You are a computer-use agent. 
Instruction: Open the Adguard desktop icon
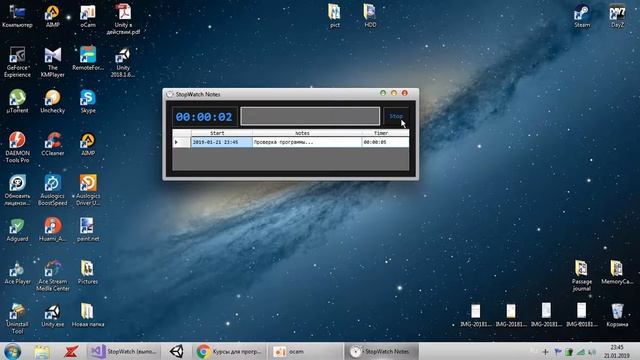pos(17,229)
